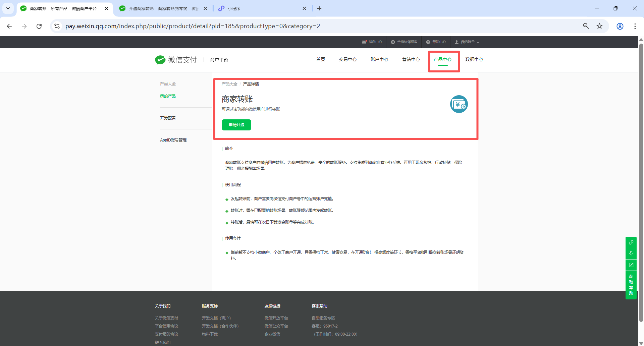
Task: Open the 交易中心 navigation tab
Action: pyautogui.click(x=347, y=59)
